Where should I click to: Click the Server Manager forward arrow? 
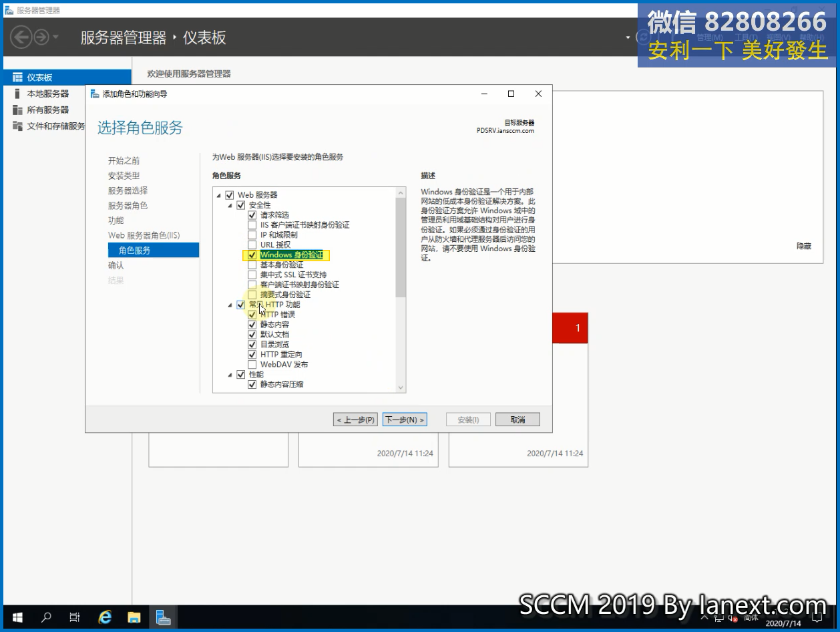pos(41,37)
